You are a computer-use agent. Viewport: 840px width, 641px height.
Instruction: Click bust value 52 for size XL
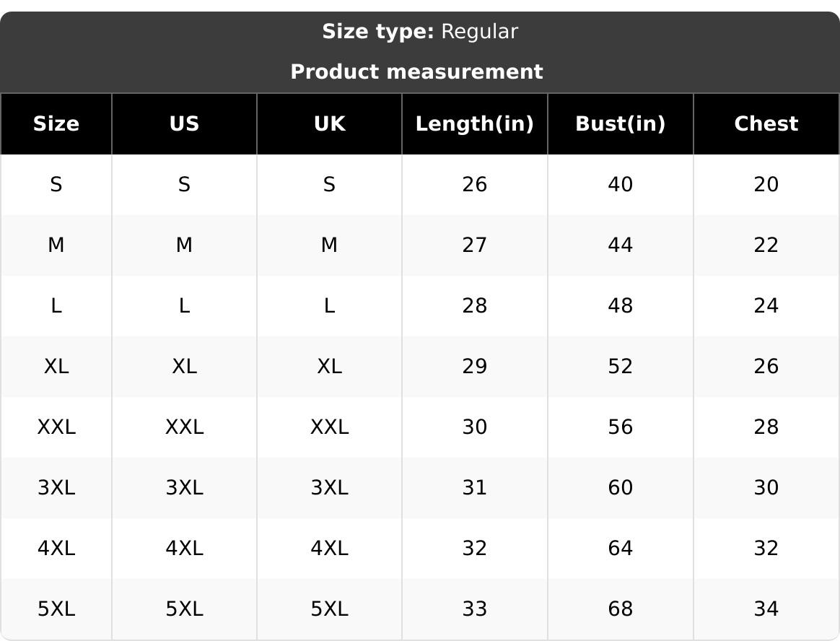point(620,367)
